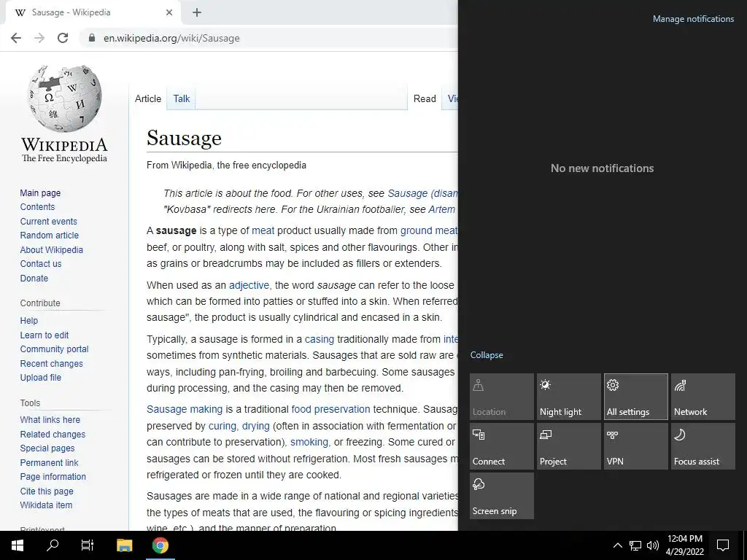Open the Help sidebar link

[28, 321]
